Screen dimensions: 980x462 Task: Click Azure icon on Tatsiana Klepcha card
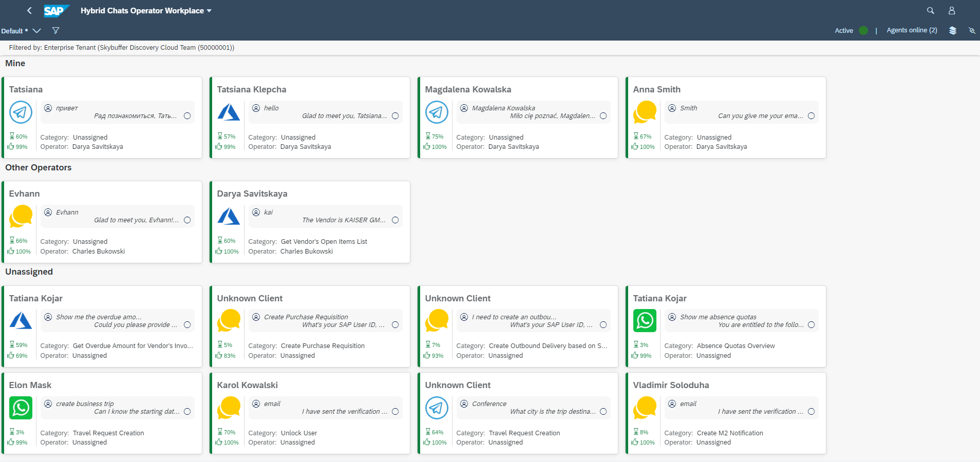tap(229, 112)
